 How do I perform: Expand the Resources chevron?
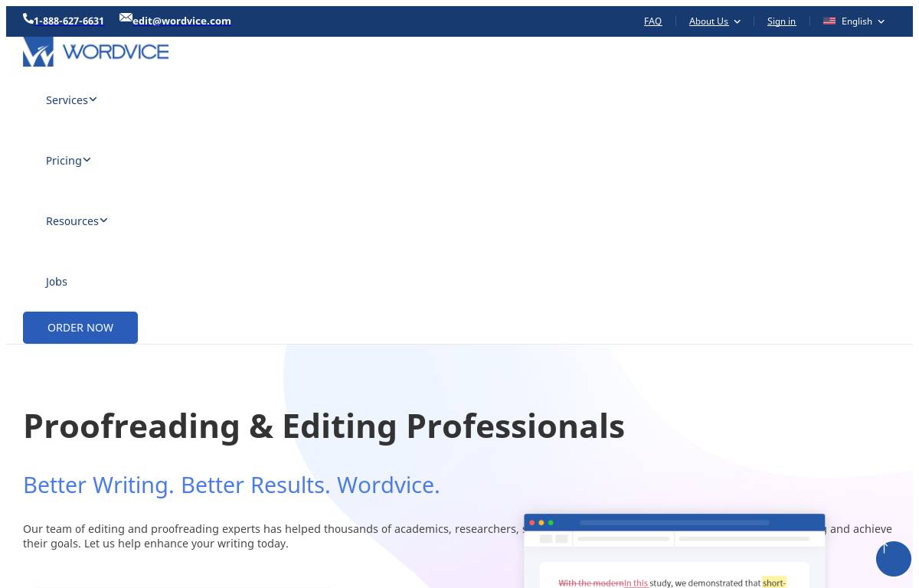[103, 220]
